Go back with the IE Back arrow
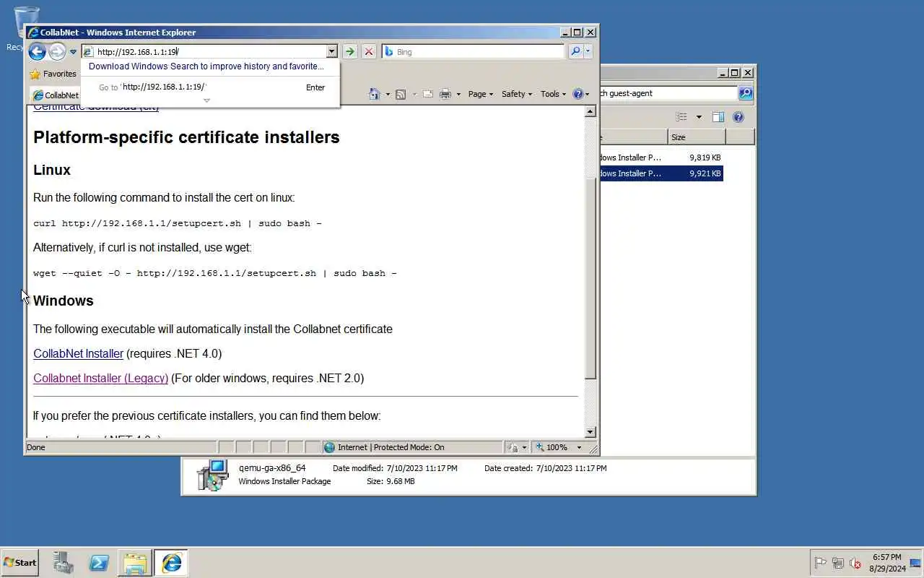This screenshot has width=924, height=578. point(37,51)
